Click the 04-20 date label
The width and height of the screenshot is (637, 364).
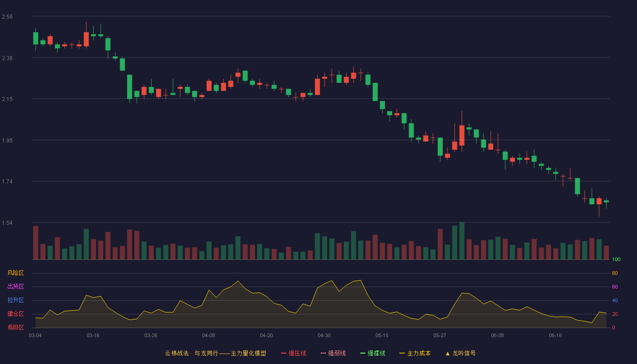click(266, 335)
